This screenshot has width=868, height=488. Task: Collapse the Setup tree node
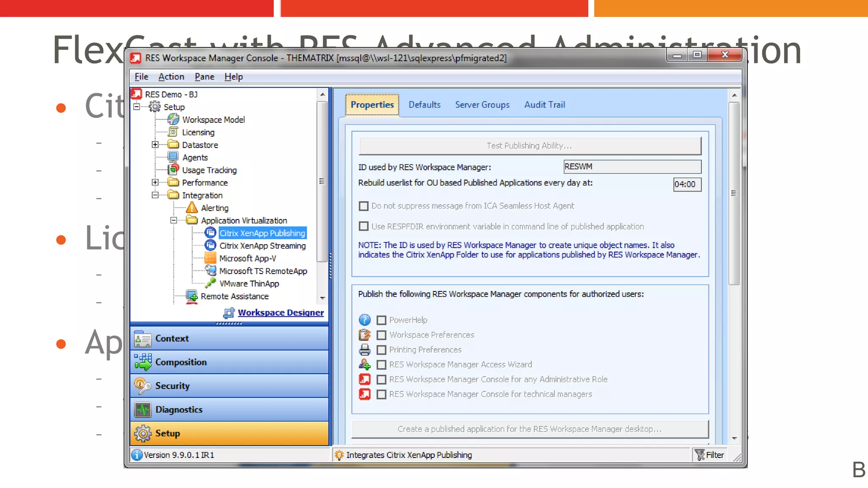(136, 107)
